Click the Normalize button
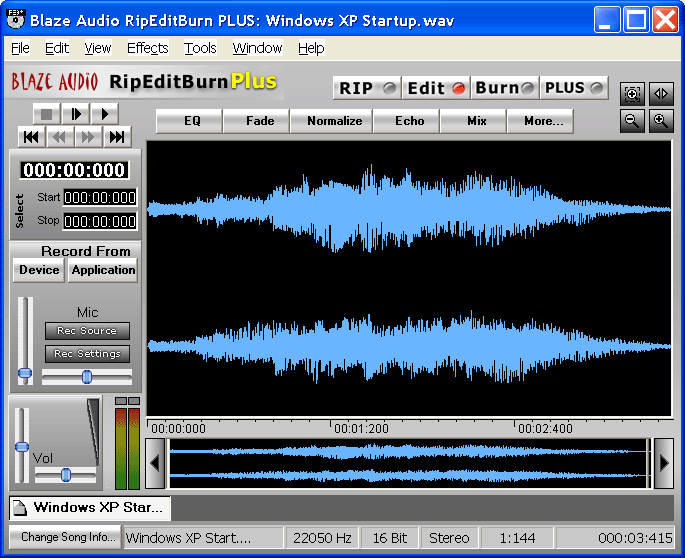 click(x=331, y=121)
